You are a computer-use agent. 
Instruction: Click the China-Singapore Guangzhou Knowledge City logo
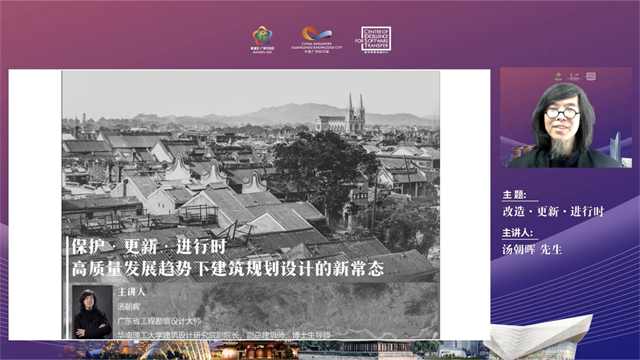point(317,40)
